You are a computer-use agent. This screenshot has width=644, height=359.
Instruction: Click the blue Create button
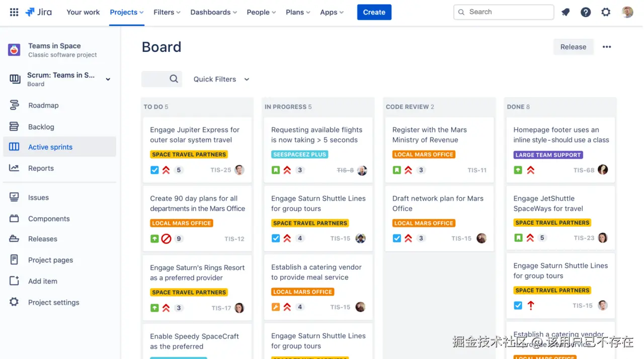(374, 12)
